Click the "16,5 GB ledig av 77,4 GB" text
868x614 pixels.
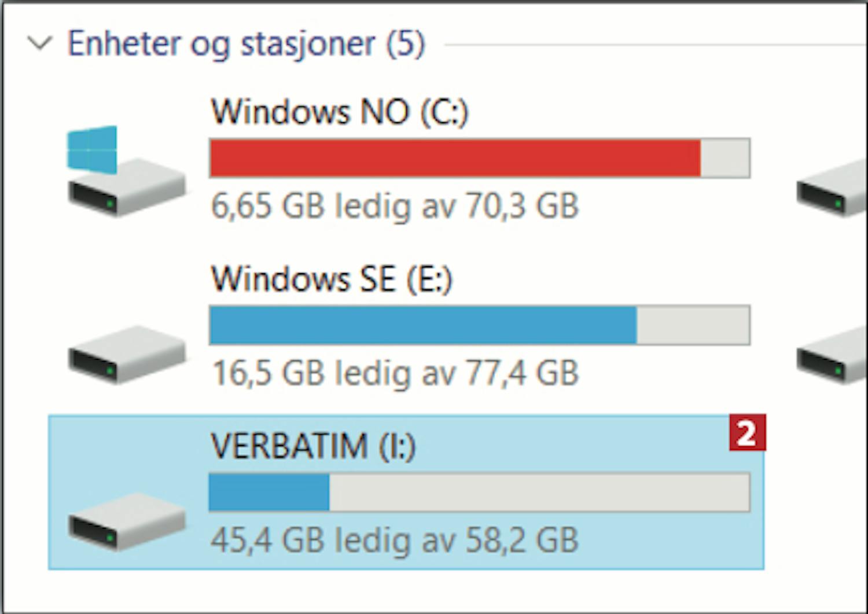click(396, 373)
